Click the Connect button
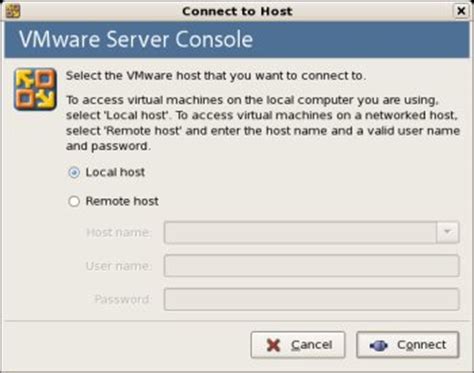The image size is (474, 373). point(408,345)
